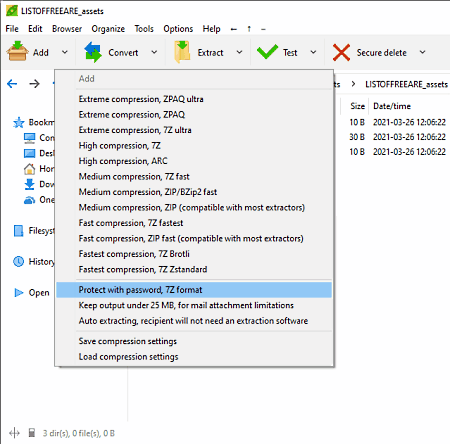Choose Protect with password, 7Z format
450x444 pixels.
point(194,290)
